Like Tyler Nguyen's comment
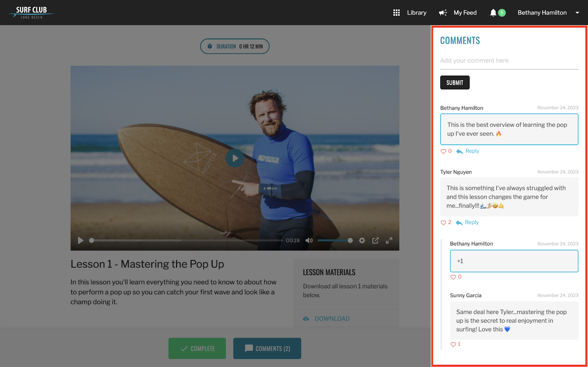 coord(443,223)
